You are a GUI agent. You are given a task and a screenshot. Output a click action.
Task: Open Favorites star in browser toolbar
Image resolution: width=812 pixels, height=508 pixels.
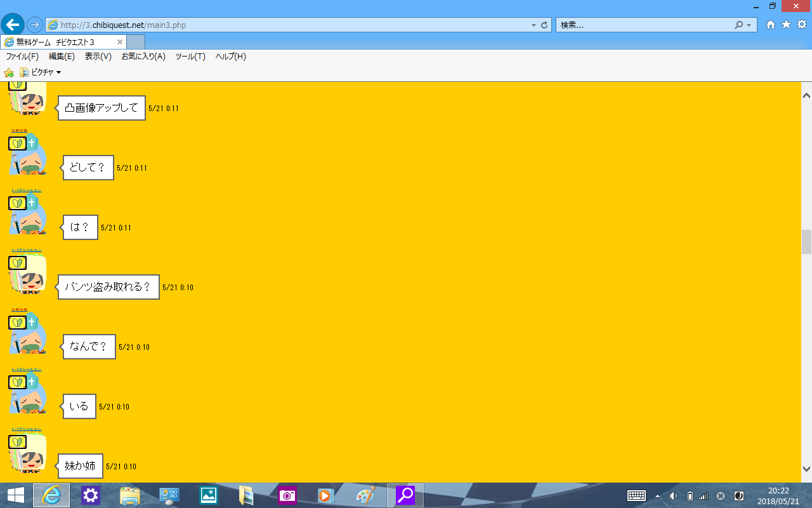(786, 25)
